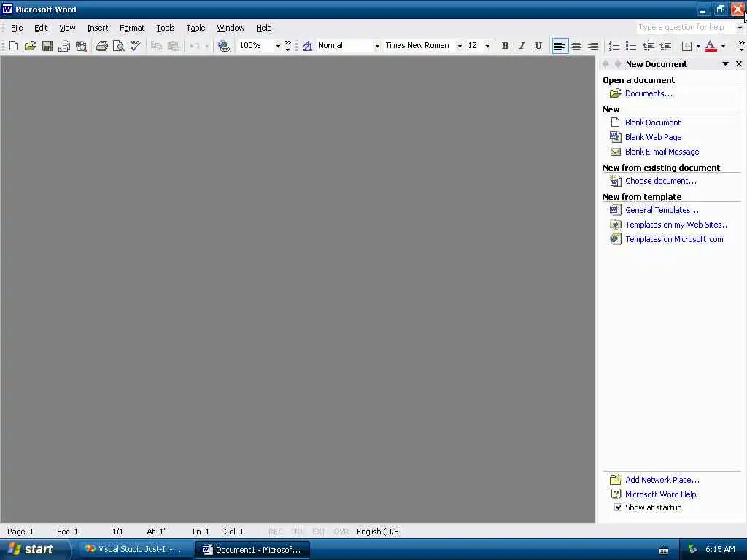747x560 pixels.
Task: Open Print Preview from the toolbar
Action: pyautogui.click(x=118, y=46)
